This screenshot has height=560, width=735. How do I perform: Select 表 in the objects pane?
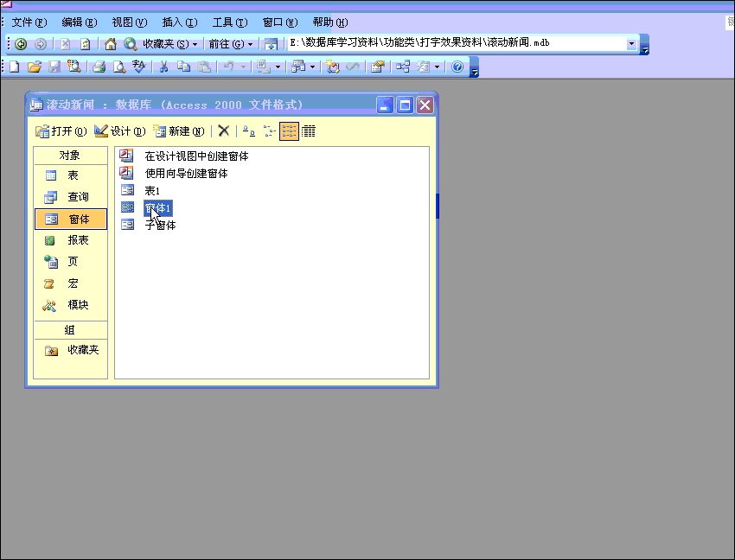[x=70, y=175]
